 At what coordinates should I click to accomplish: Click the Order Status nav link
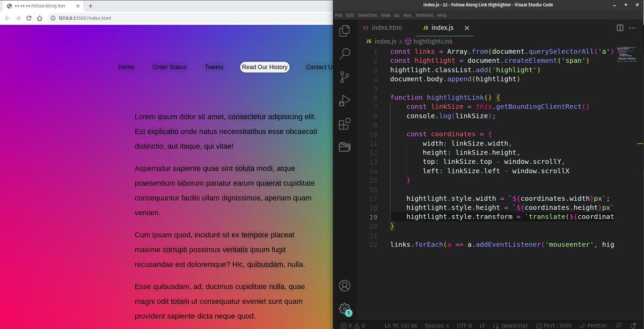click(x=170, y=67)
